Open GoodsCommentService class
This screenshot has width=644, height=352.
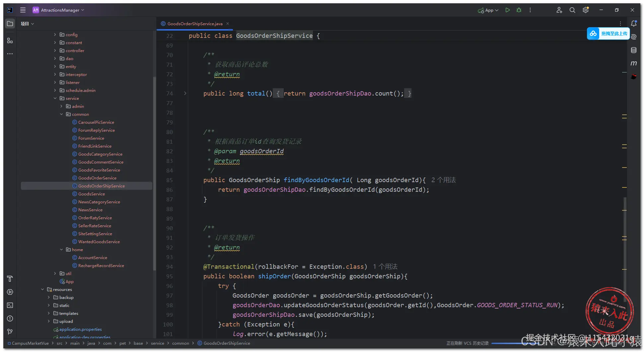(x=101, y=162)
